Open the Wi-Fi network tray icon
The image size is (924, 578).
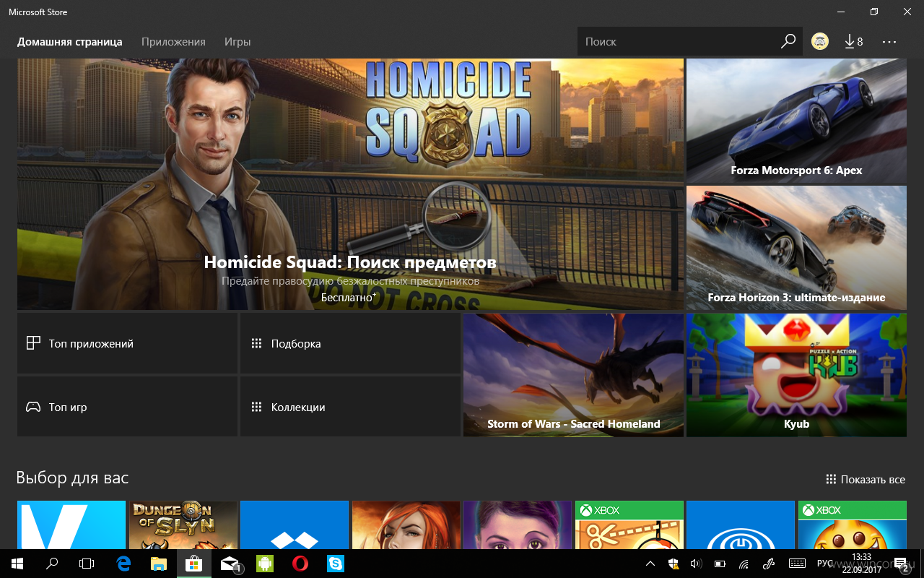click(744, 564)
